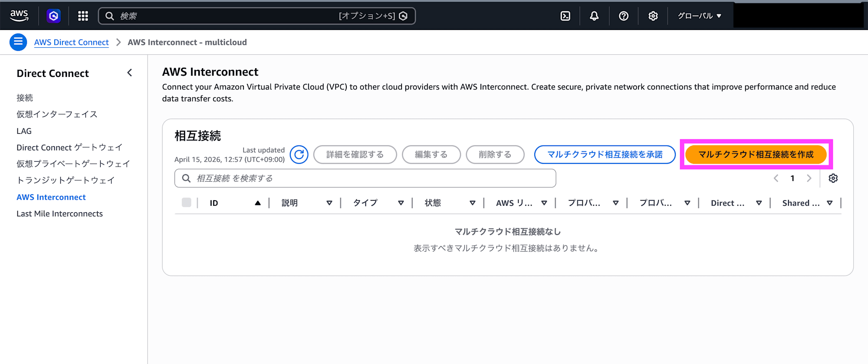Open 接続 in the sidebar

25,98
